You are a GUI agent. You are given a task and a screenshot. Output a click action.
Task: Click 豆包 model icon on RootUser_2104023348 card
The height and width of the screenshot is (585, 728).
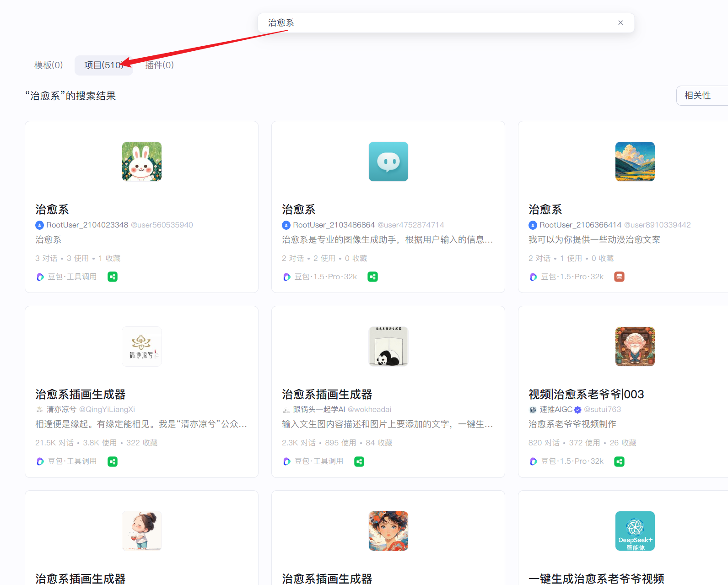[40, 277]
